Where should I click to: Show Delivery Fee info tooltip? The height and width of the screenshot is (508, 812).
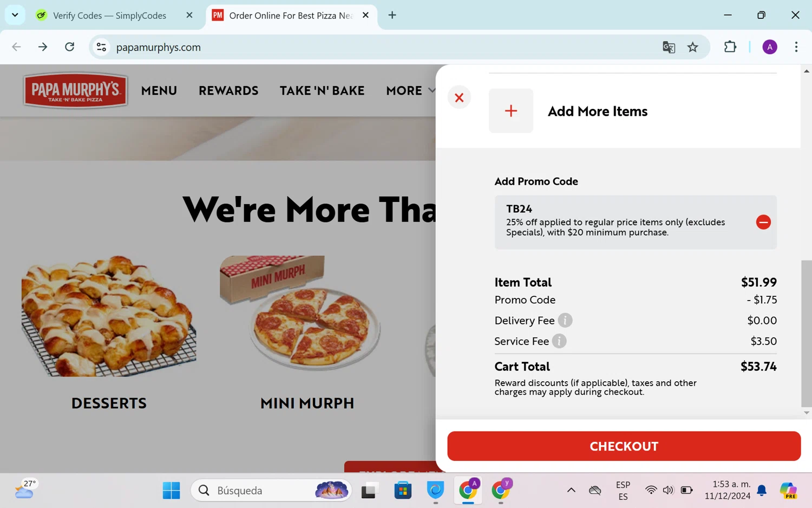(x=565, y=321)
